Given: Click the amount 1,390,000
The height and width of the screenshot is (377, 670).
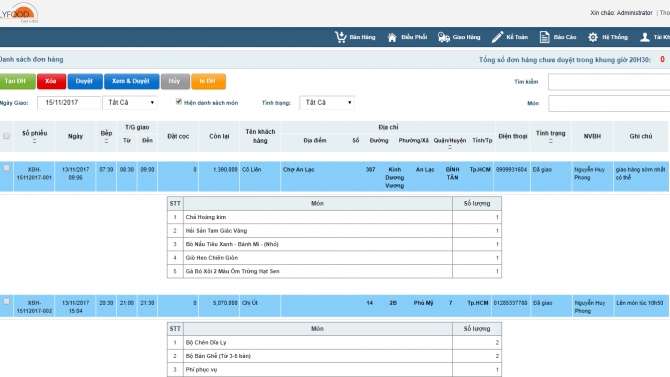Looking at the screenshot, I should tap(225, 170).
